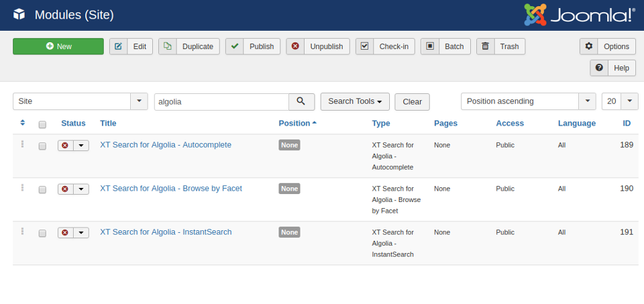
Task: Click unpublished status icon of Browse by Facet
Action: coord(65,189)
